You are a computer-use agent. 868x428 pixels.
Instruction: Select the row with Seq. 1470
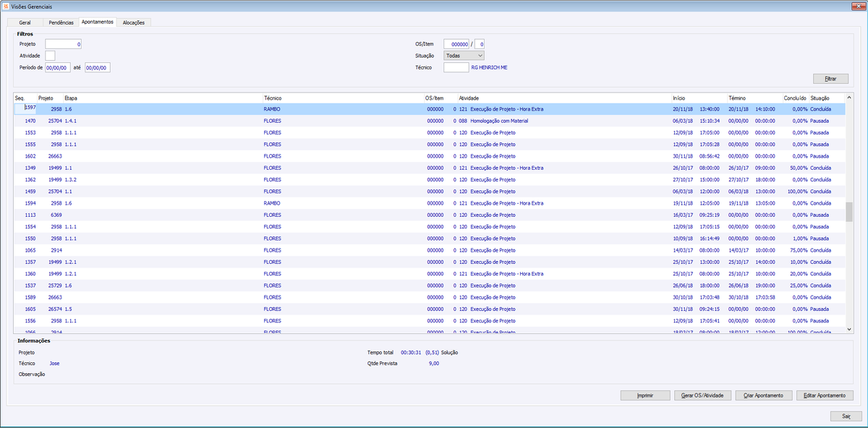click(x=430, y=121)
